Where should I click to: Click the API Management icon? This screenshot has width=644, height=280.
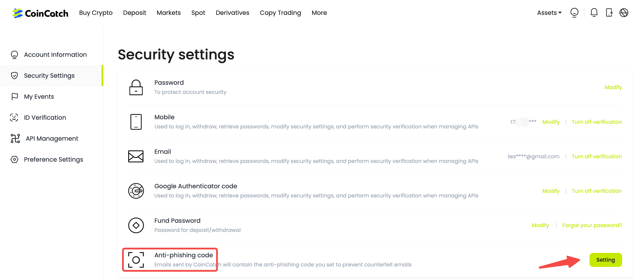pos(15,138)
